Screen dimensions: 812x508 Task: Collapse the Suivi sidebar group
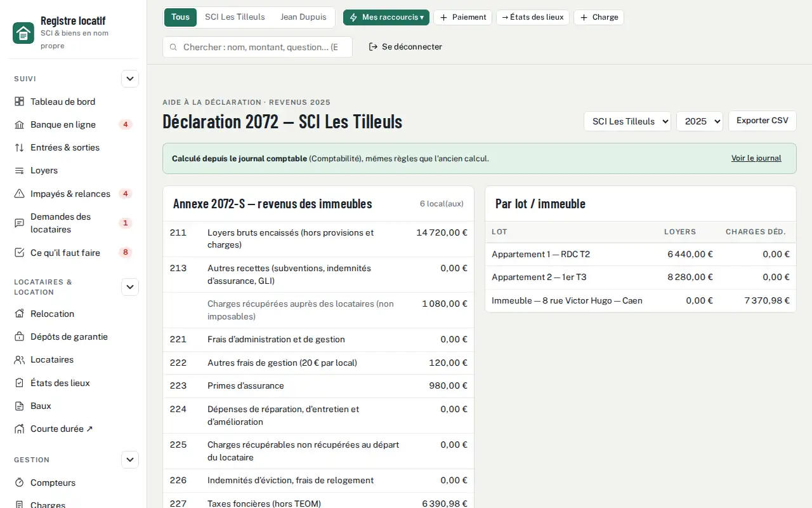[130, 79]
